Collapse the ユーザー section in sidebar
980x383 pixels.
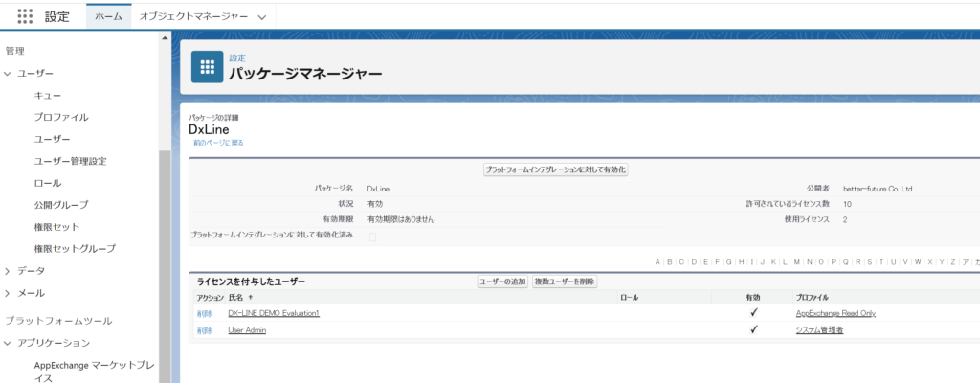pyautogui.click(x=8, y=73)
